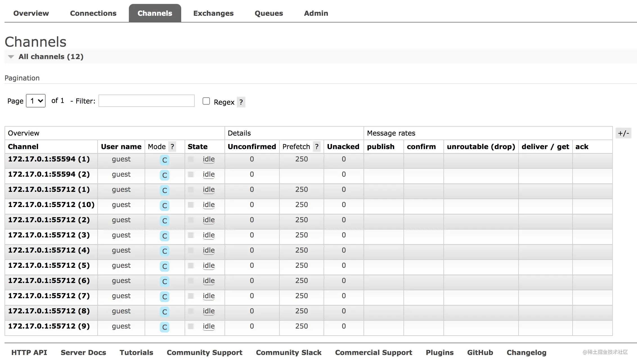This screenshot has height=364, width=637.
Task: Open the GitHub footer link
Action: pyautogui.click(x=480, y=352)
